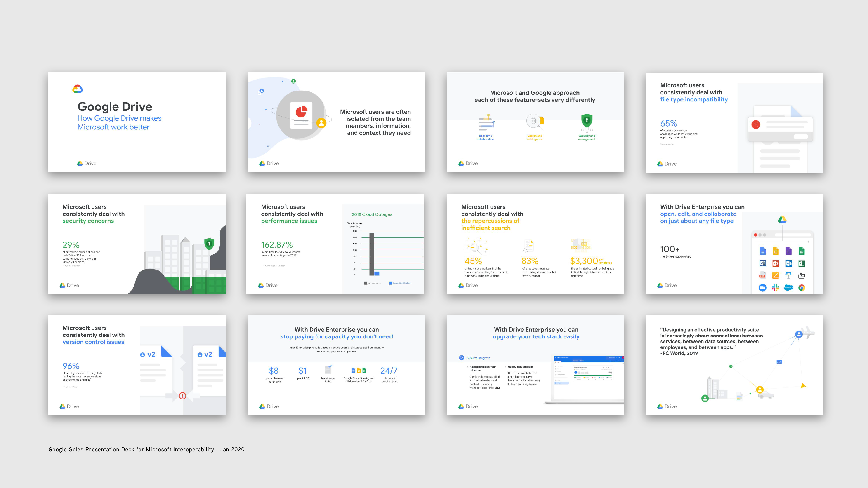This screenshot has height=488, width=868.
Task: Click the Slack icon
Action: click(x=775, y=288)
